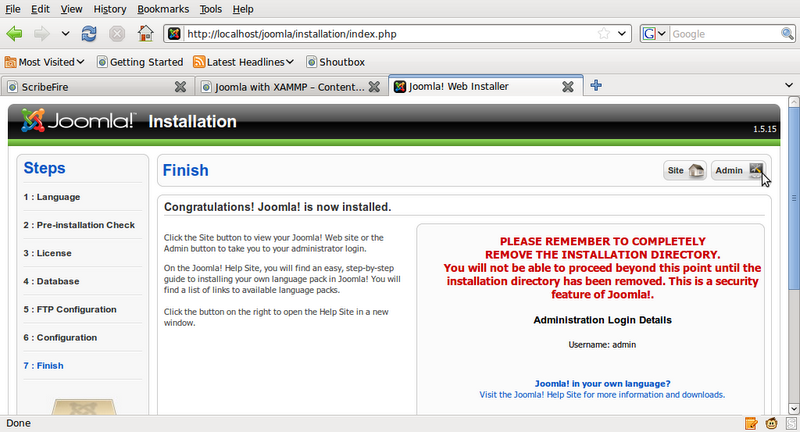Open the Bookmarks menu
This screenshot has width=800, height=432.
pos(163,9)
